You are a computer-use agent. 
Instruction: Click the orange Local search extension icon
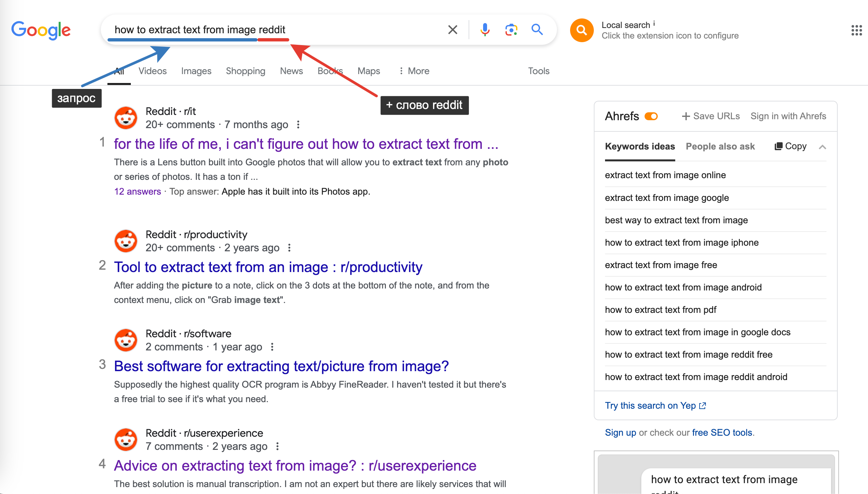point(582,30)
